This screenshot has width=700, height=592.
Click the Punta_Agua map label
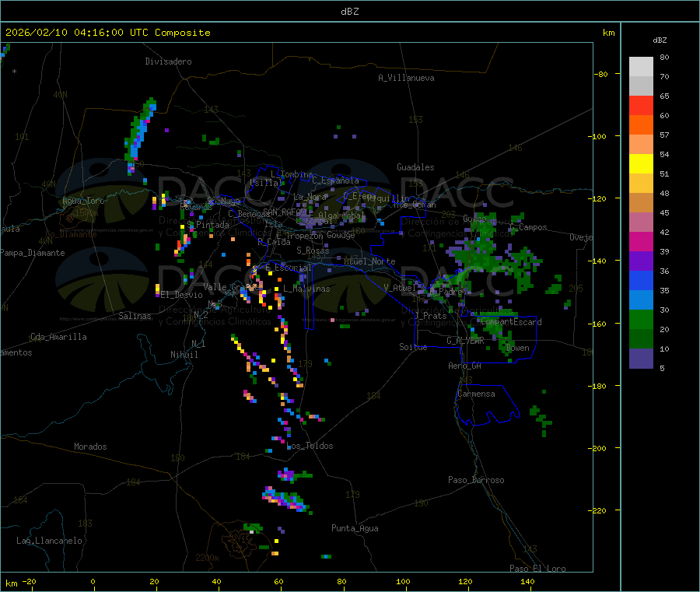pyautogui.click(x=355, y=528)
